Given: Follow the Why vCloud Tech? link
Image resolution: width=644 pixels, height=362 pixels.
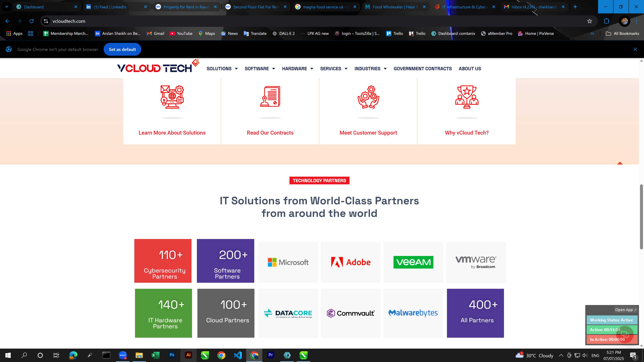Looking at the screenshot, I should (467, 133).
